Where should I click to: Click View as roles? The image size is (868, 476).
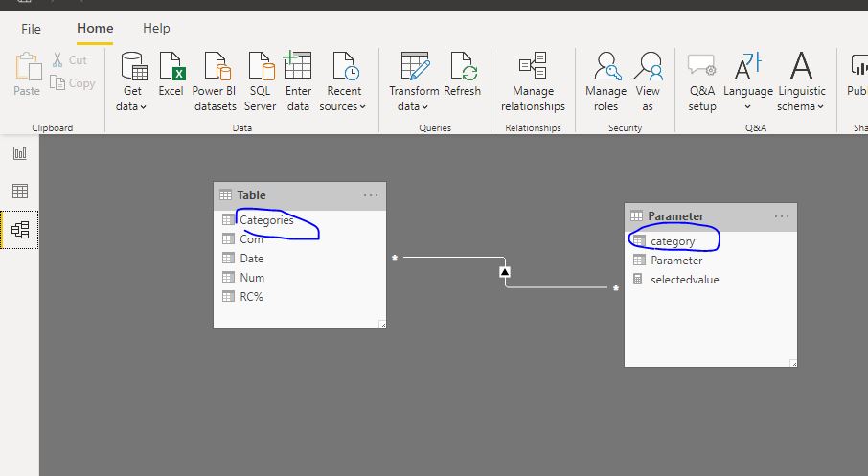pyautogui.click(x=648, y=81)
